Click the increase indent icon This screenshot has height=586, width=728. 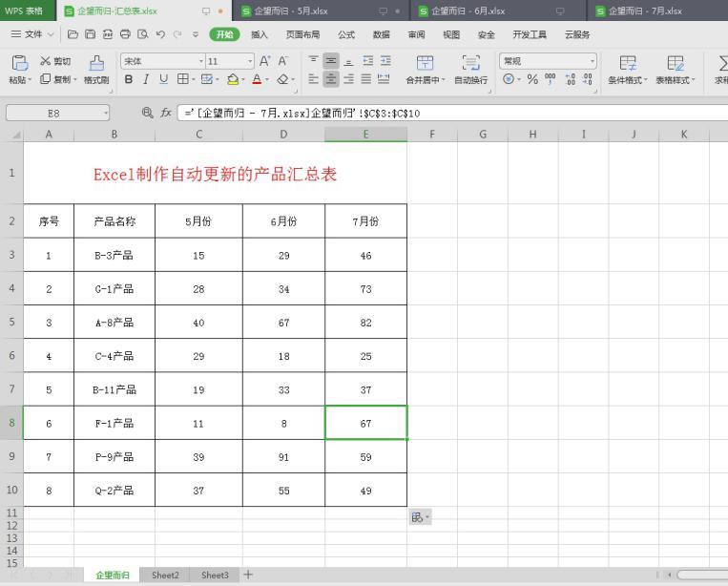(x=385, y=61)
